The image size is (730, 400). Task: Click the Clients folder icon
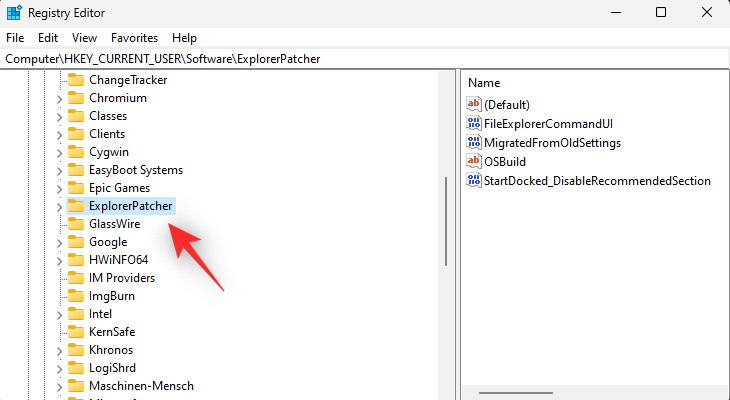point(75,134)
